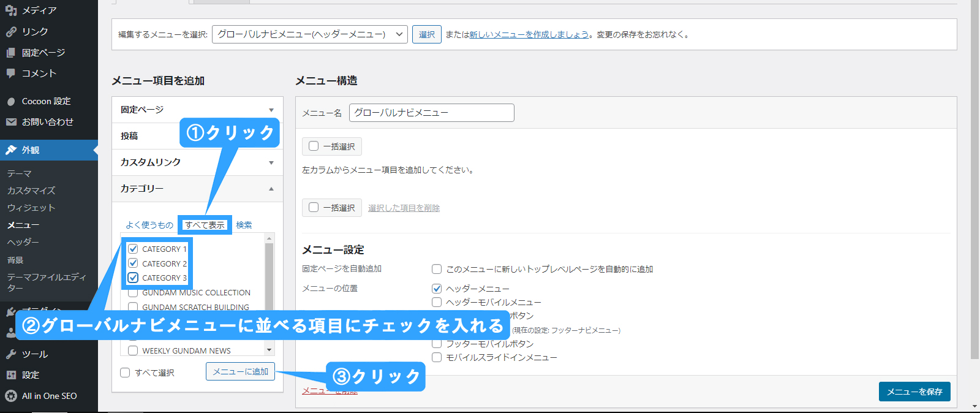Image resolution: width=980 pixels, height=413 pixels.
Task: Click category list scroll down arrow
Action: (269, 350)
